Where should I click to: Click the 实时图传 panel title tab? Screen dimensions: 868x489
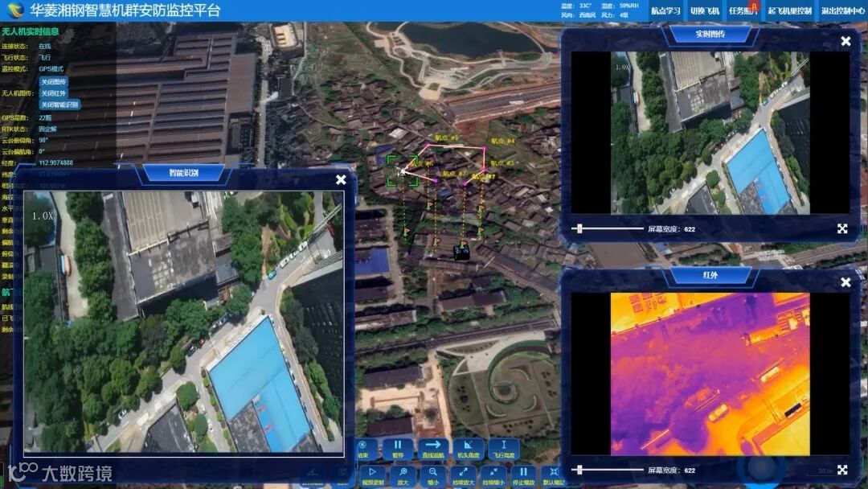point(710,34)
